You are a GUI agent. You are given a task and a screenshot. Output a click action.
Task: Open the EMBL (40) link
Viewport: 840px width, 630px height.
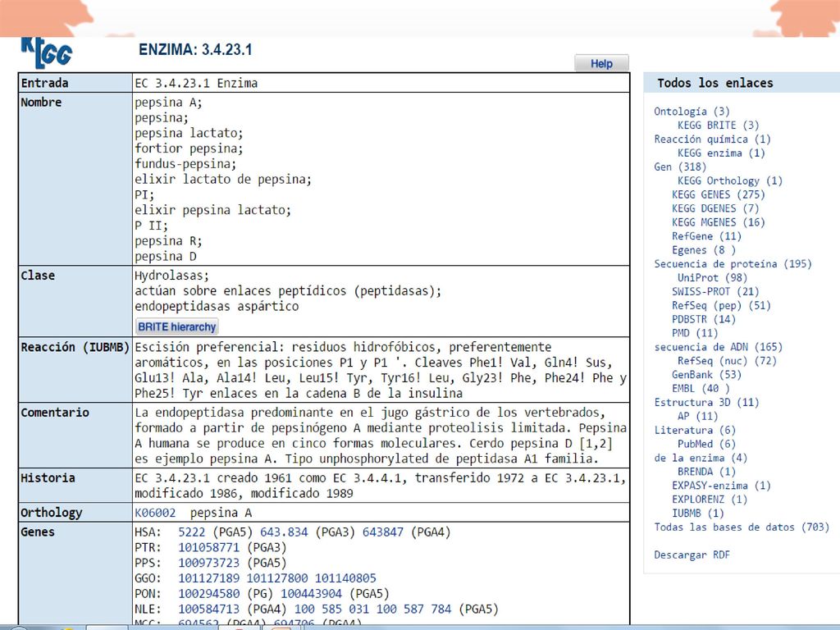tap(701, 389)
